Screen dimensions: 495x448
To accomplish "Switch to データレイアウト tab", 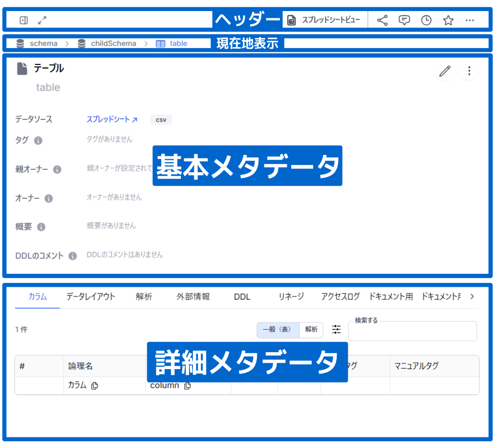I will point(90,297).
